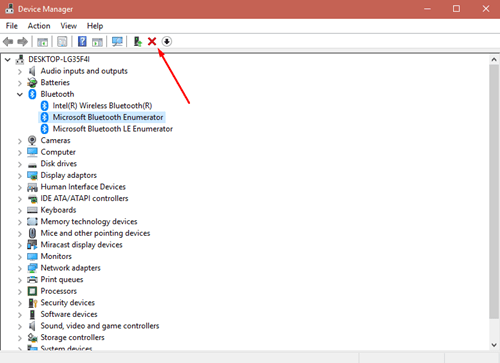This screenshot has width=500, height=363.
Task: Click the scrollbar down arrow
Action: (494, 345)
